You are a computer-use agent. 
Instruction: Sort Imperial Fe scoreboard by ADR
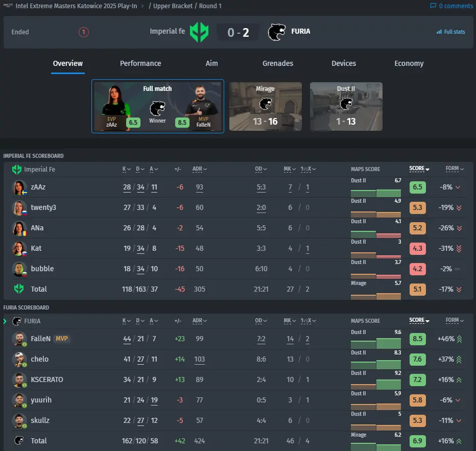(x=200, y=169)
